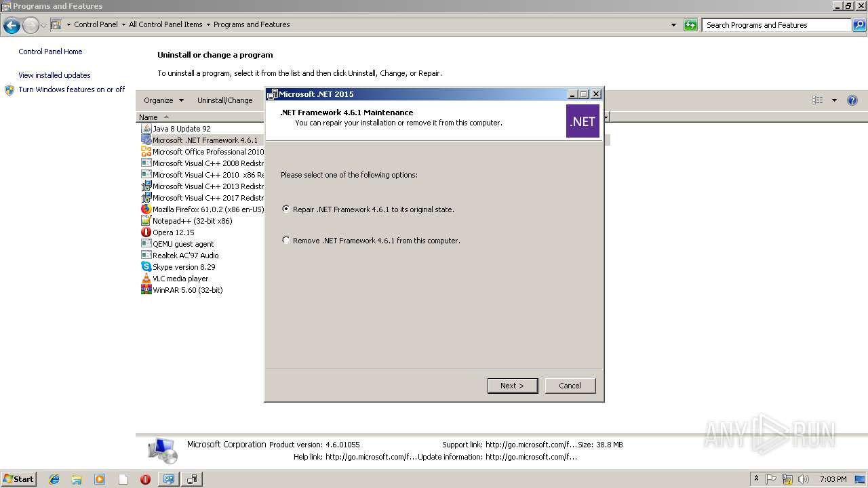
Task: Click the address bar refresh button
Action: (691, 25)
